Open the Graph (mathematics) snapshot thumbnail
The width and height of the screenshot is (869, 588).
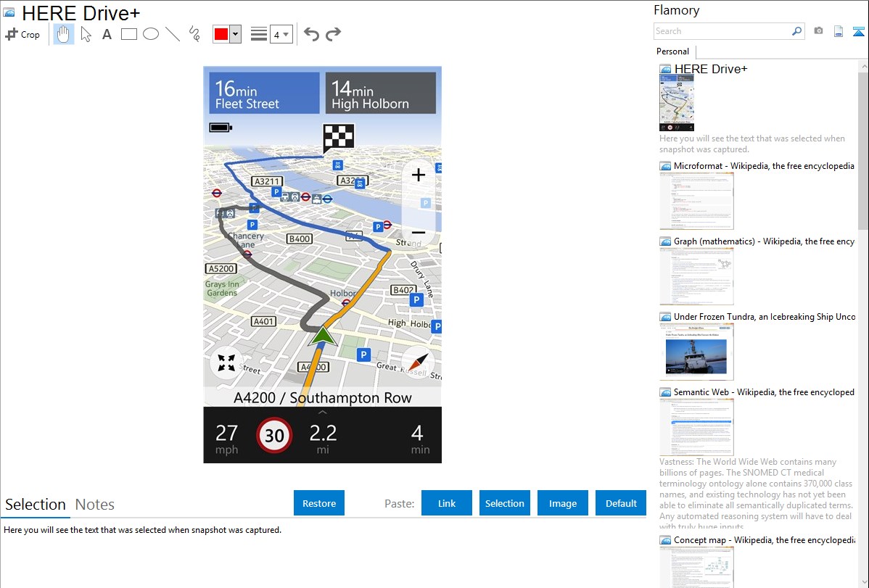click(696, 276)
